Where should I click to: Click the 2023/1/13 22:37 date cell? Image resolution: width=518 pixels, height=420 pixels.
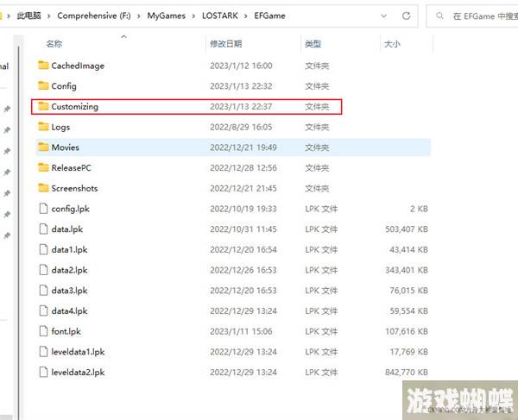(x=241, y=107)
